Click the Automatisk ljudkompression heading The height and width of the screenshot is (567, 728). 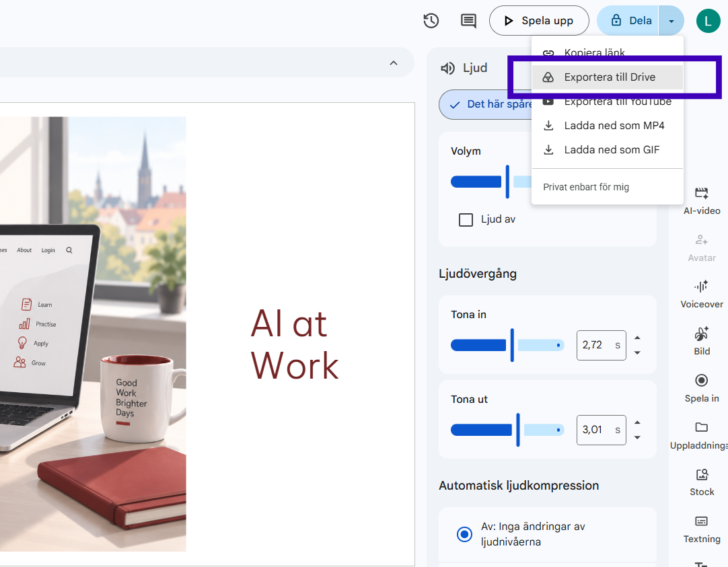coord(519,486)
